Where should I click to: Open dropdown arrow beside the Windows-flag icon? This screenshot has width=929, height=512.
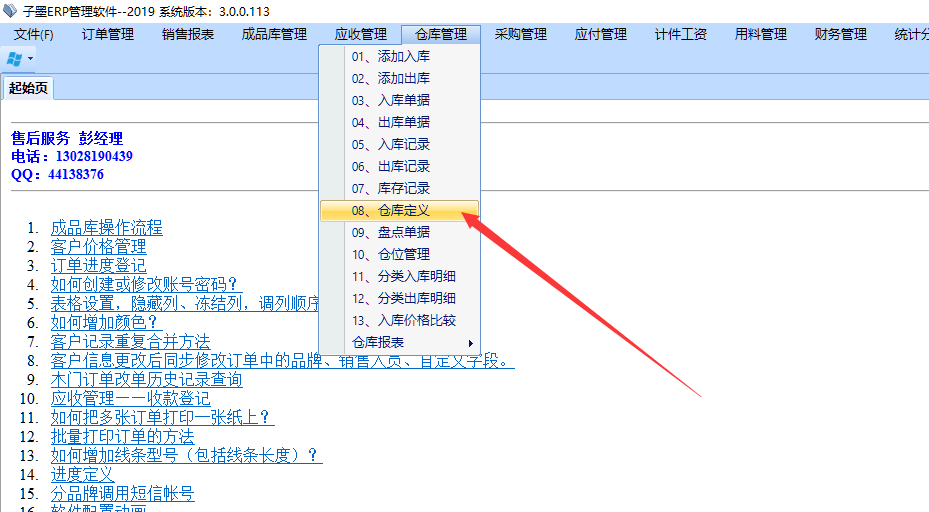point(31,60)
